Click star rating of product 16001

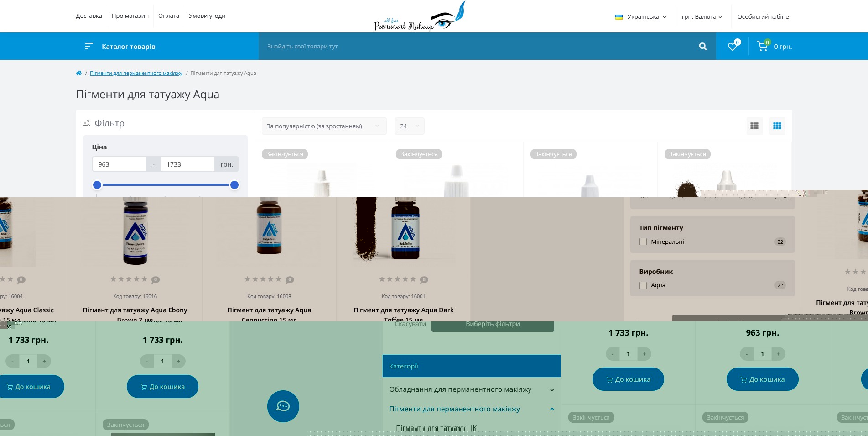point(398,279)
